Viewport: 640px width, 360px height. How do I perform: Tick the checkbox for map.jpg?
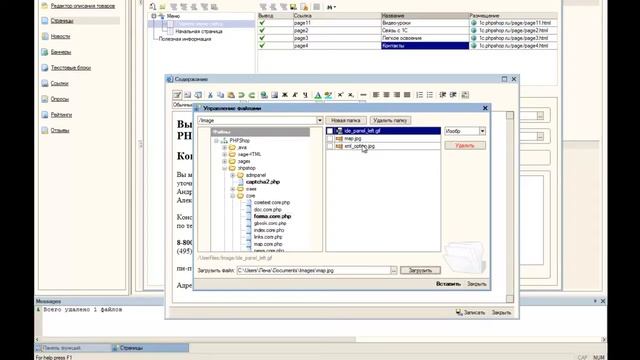point(330,139)
